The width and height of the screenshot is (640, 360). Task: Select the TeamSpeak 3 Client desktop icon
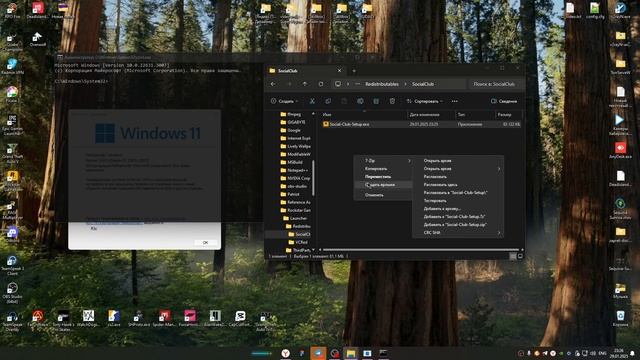(x=12, y=265)
